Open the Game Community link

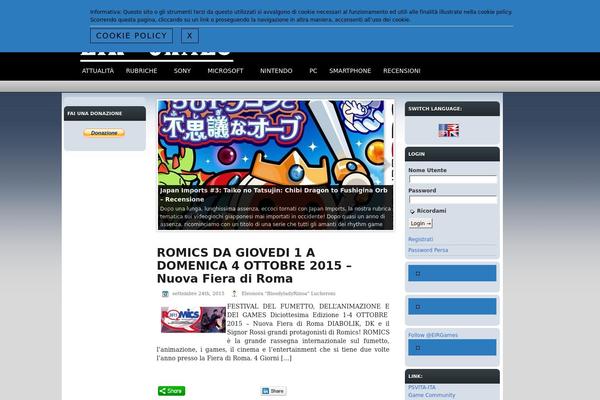pyautogui.click(x=432, y=395)
